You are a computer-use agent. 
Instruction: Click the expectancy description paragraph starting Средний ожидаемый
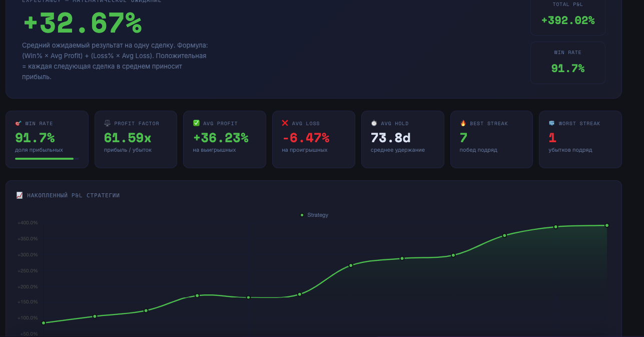pyautogui.click(x=114, y=61)
